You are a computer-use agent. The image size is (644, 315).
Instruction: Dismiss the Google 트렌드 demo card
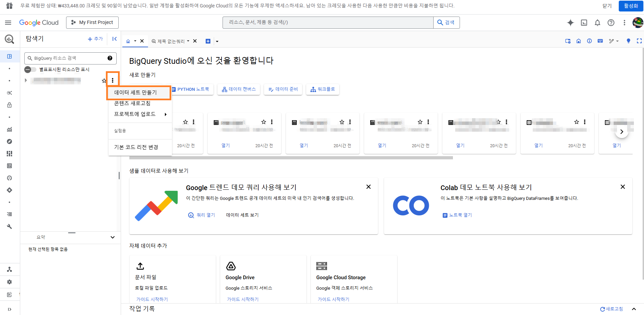pos(369,187)
